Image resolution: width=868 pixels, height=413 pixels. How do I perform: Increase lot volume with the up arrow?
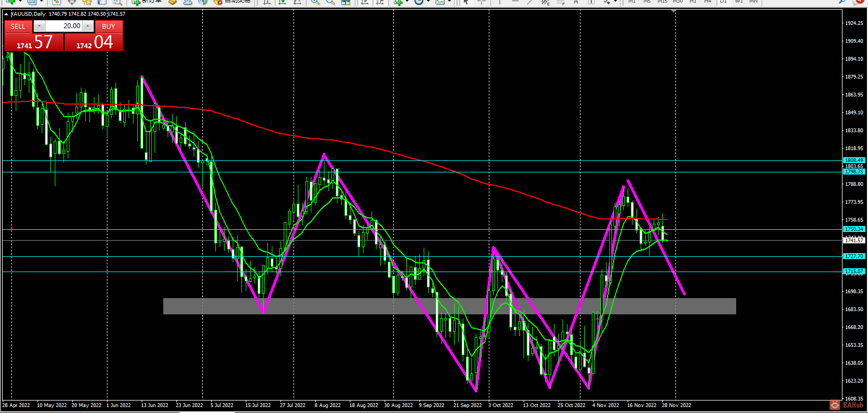tap(88, 26)
